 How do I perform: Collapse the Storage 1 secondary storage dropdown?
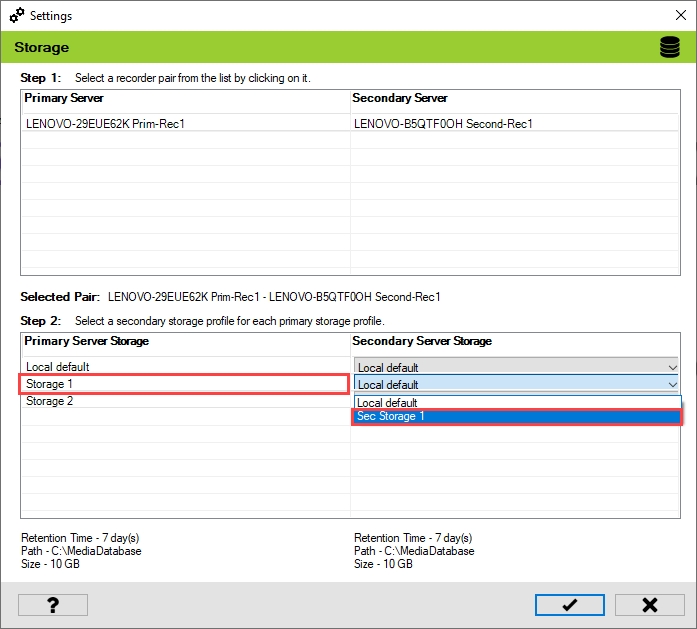click(671, 384)
